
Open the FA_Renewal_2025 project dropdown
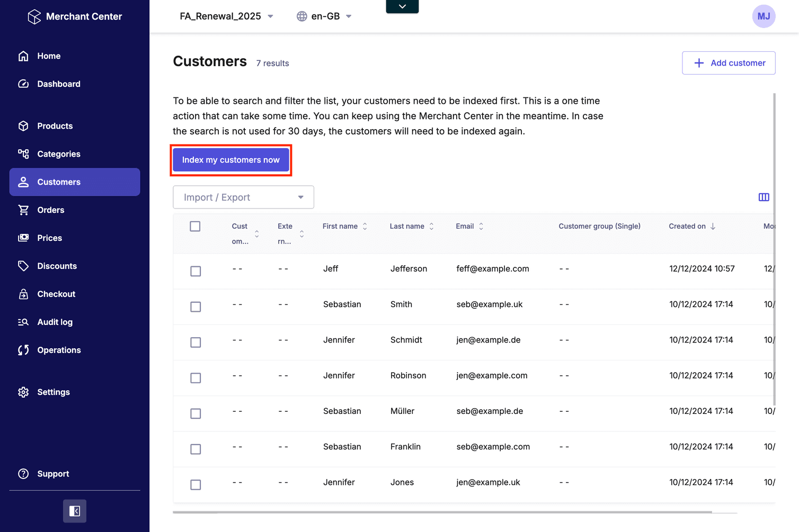pyautogui.click(x=227, y=16)
